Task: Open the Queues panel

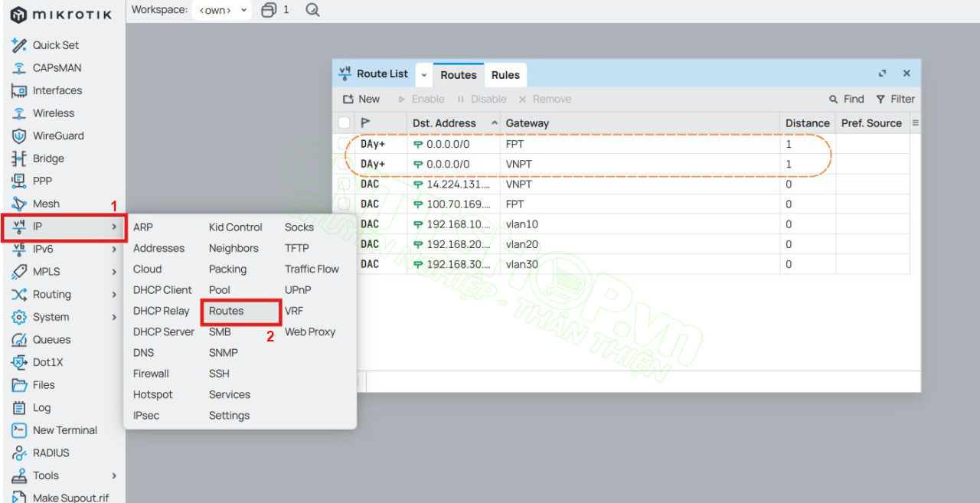Action: click(50, 339)
